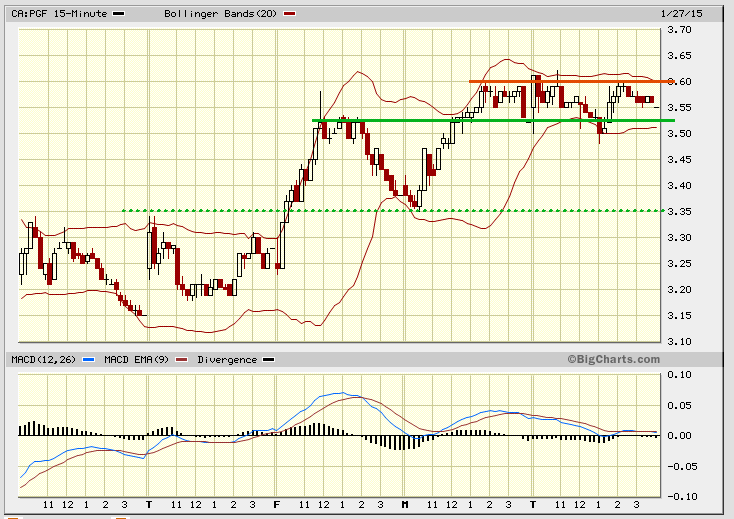The width and height of the screenshot is (734, 519).
Task: Click the "CA:PGF 15-Minute" chart title
Action: point(59,14)
